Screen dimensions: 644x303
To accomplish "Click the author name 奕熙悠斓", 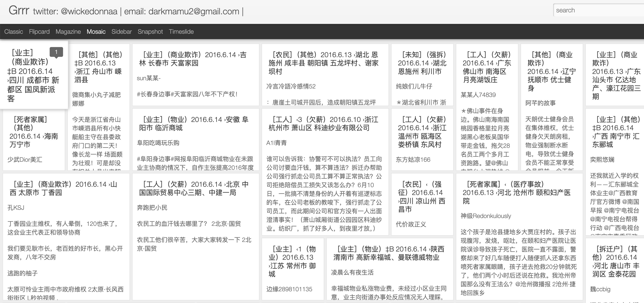I will (x=602, y=160).
